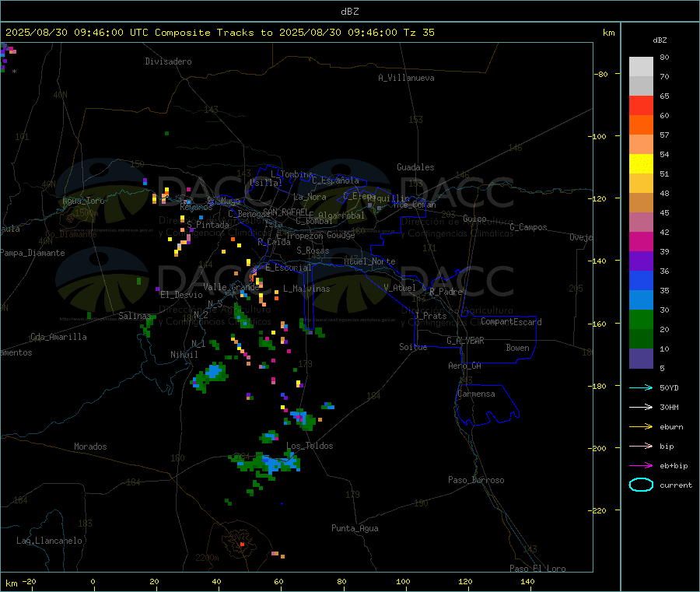The width and height of the screenshot is (700, 592).
Task: Pick the purple swatch between 39 and 36 dBZ
Action: (x=641, y=261)
